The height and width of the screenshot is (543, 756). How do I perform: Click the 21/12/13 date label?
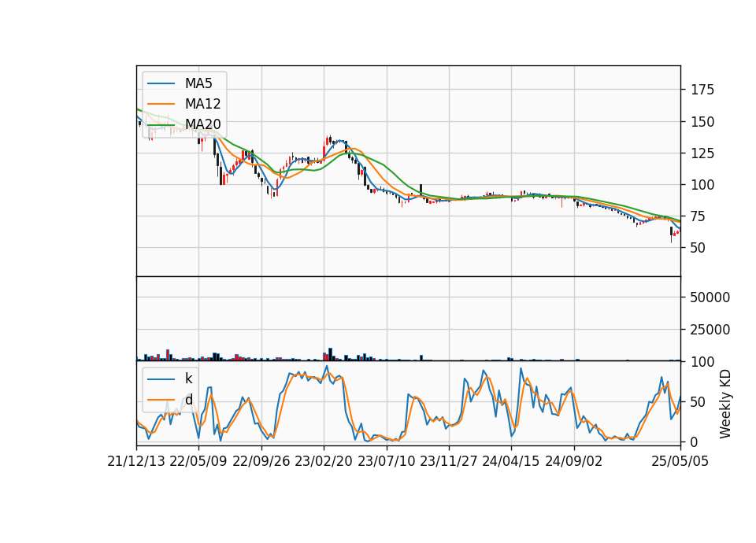pyautogui.click(x=136, y=461)
